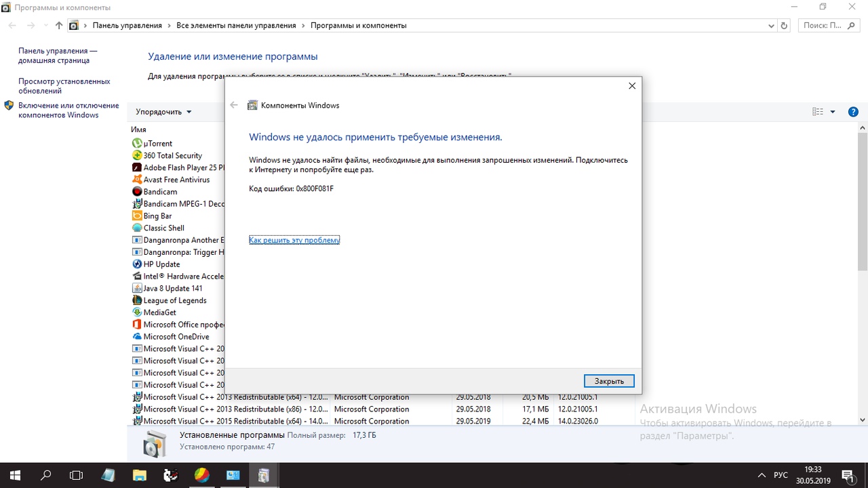The height and width of the screenshot is (488, 868).
Task: Refresh the Programs and Features view
Action: (785, 26)
